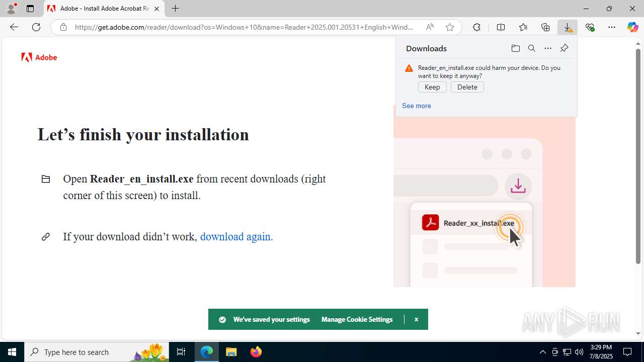Click the Adobe logo

click(39, 57)
